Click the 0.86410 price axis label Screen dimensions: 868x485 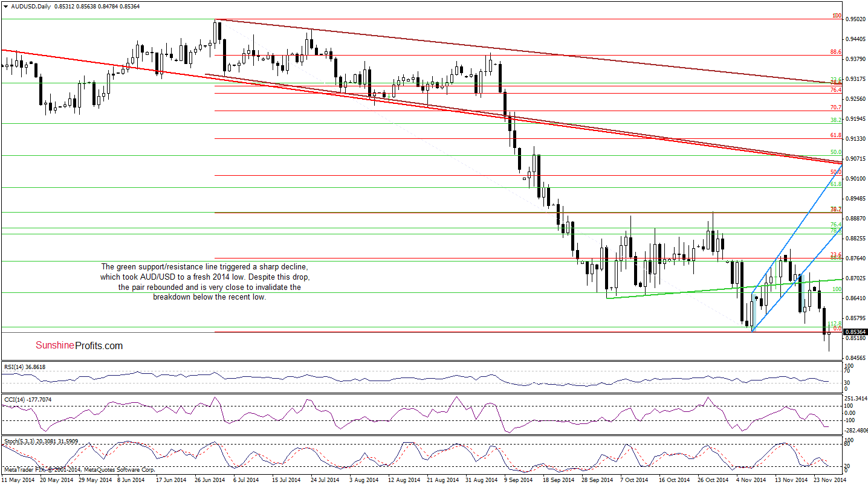pos(856,298)
